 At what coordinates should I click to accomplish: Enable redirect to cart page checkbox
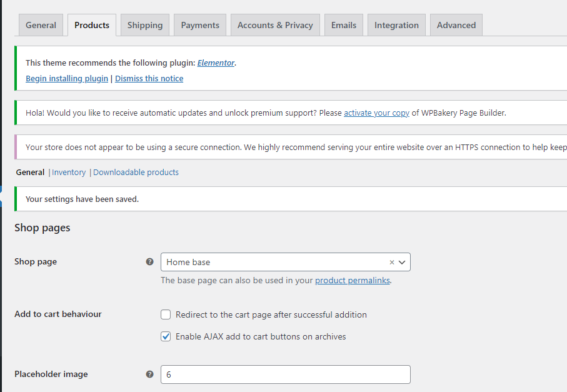[166, 314]
